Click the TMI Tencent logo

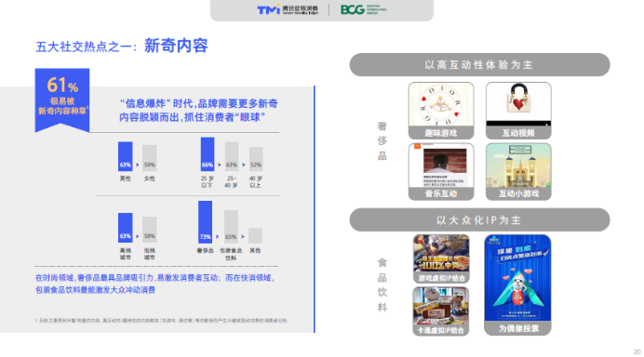288,9
